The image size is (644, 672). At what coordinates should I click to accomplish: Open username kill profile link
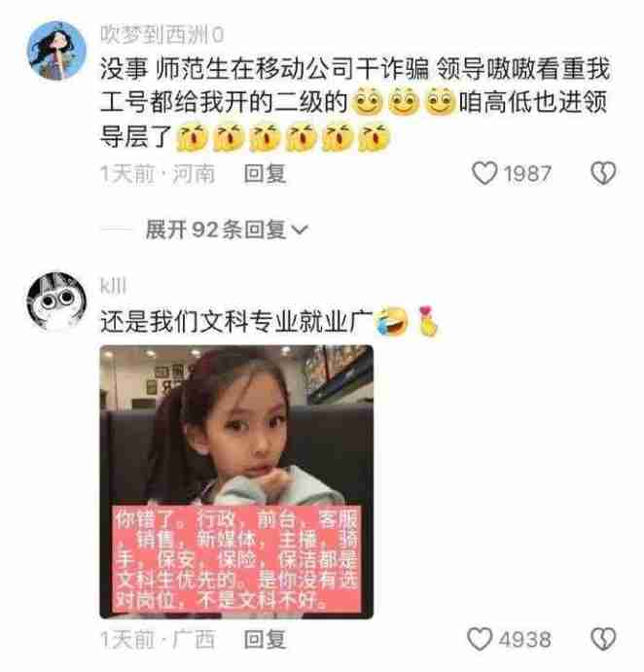pos(113,285)
